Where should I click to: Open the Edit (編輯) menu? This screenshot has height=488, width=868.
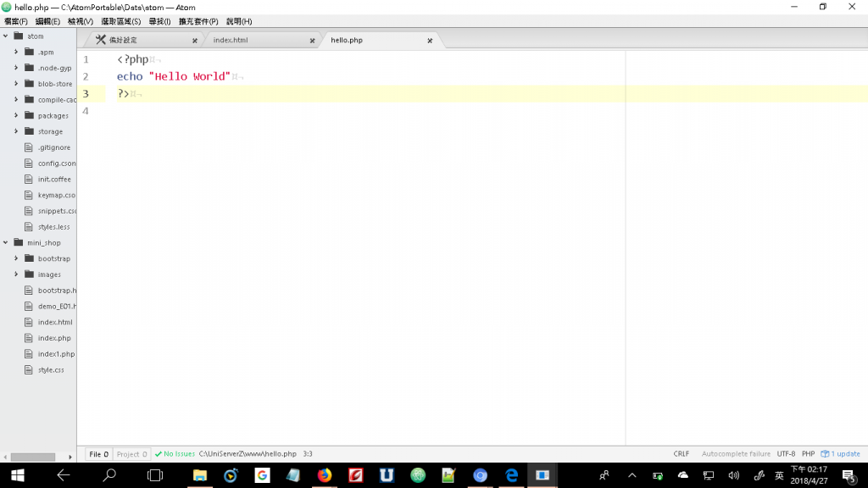point(47,21)
